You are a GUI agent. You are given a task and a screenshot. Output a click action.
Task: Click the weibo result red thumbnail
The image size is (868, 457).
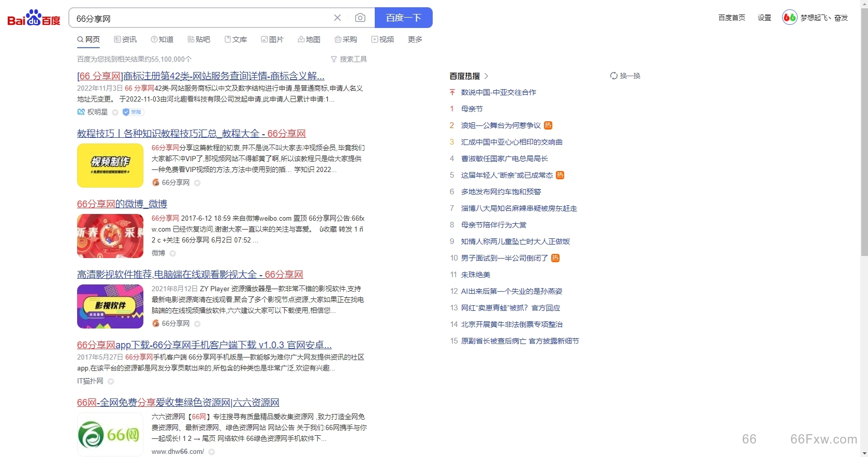tap(110, 236)
